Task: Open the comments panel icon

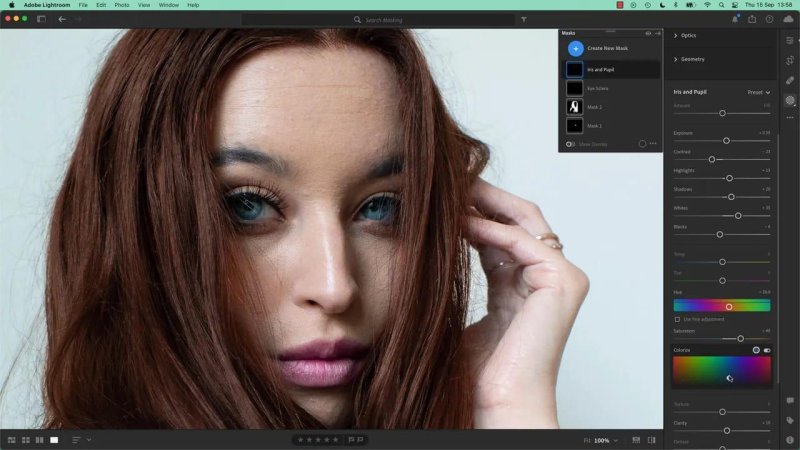Action: 790,401
